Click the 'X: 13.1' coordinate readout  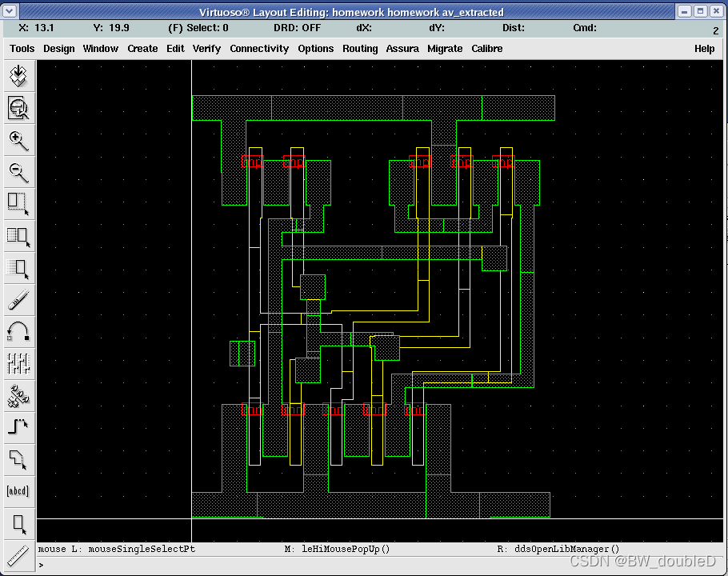pyautogui.click(x=36, y=28)
